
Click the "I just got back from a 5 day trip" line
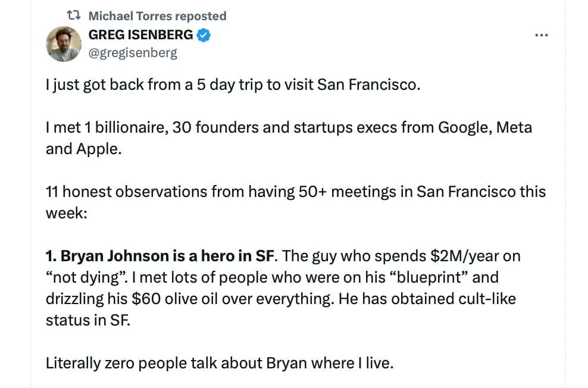point(233,85)
